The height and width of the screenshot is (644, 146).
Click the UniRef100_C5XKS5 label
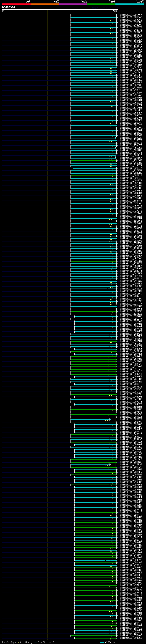pos(131,286)
